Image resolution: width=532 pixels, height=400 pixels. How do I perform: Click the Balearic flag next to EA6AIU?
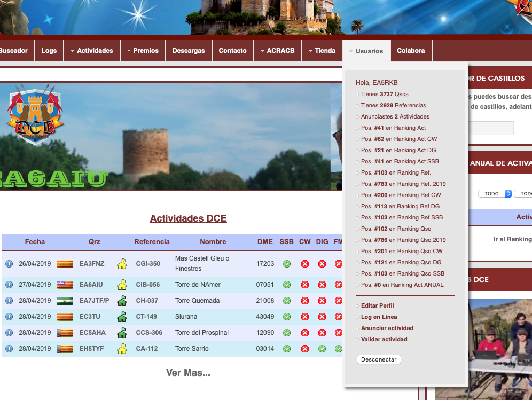(65, 285)
